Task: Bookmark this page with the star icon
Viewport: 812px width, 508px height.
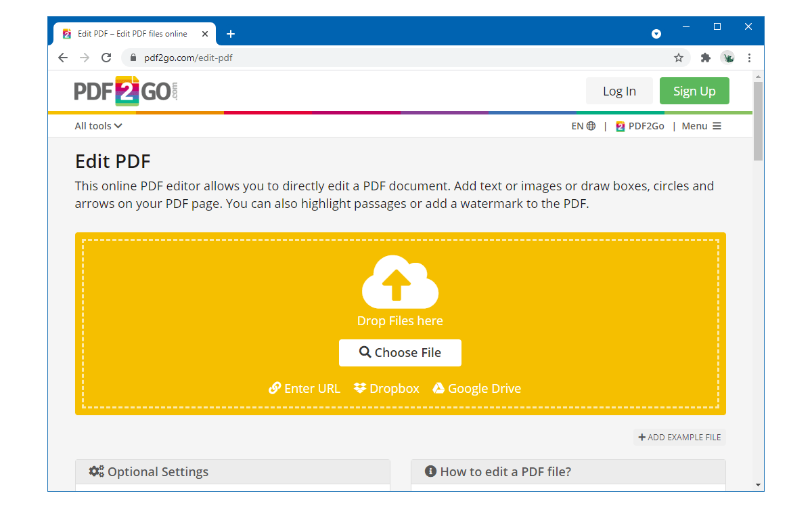Action: (x=679, y=58)
